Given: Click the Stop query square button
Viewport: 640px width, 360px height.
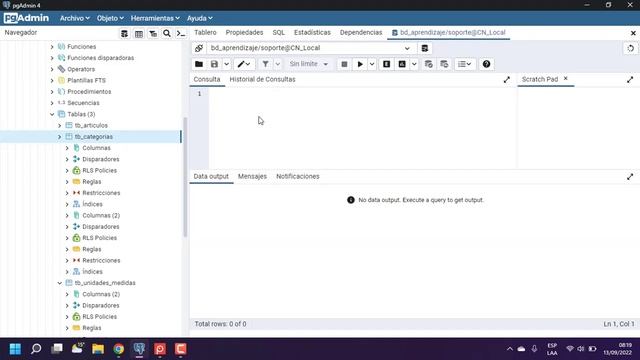Looking at the screenshot, I should point(344,64).
